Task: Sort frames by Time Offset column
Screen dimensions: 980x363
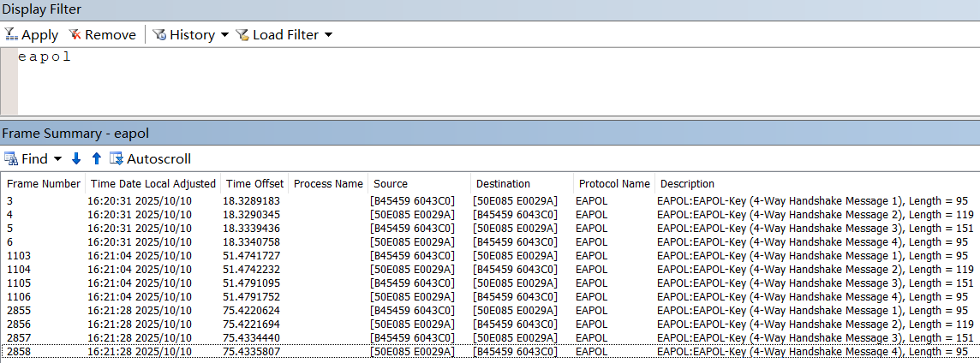Action: [x=254, y=184]
